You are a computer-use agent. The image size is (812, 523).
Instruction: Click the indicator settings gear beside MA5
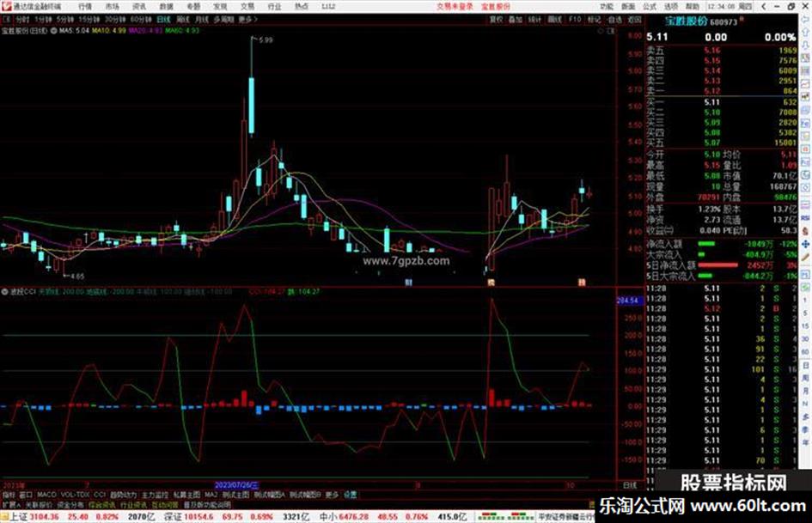(54, 31)
